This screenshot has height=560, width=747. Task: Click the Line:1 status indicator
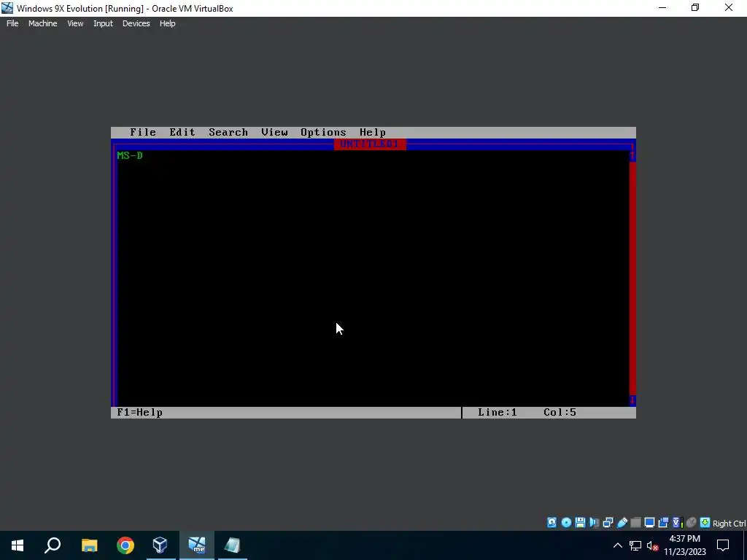[498, 413]
